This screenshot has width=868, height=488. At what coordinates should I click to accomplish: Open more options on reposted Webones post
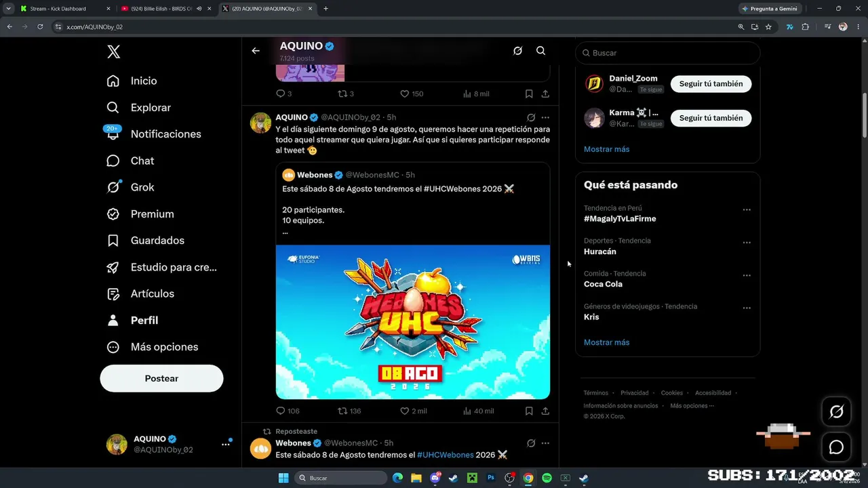click(x=545, y=443)
